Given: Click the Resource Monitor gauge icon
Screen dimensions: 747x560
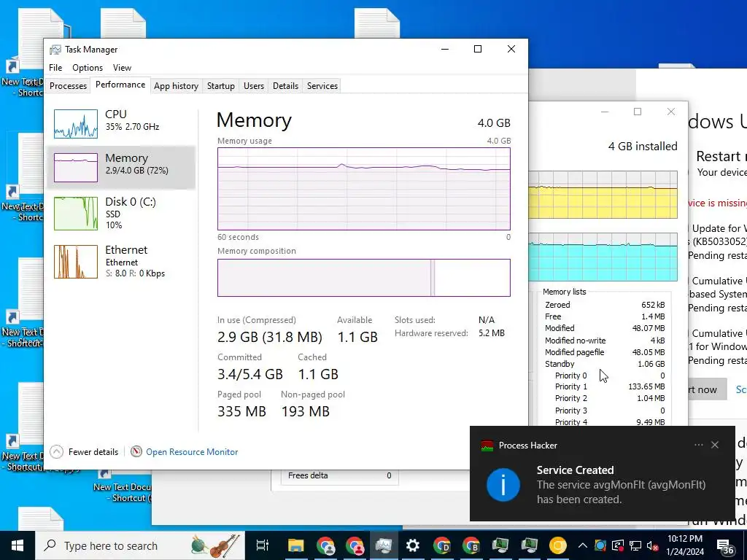Looking at the screenshot, I should click(x=136, y=451).
